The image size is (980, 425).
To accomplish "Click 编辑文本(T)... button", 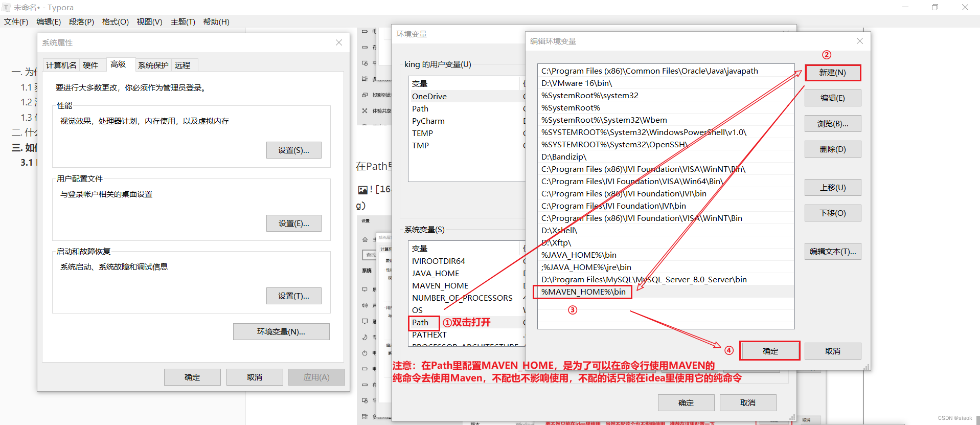I will click(833, 252).
